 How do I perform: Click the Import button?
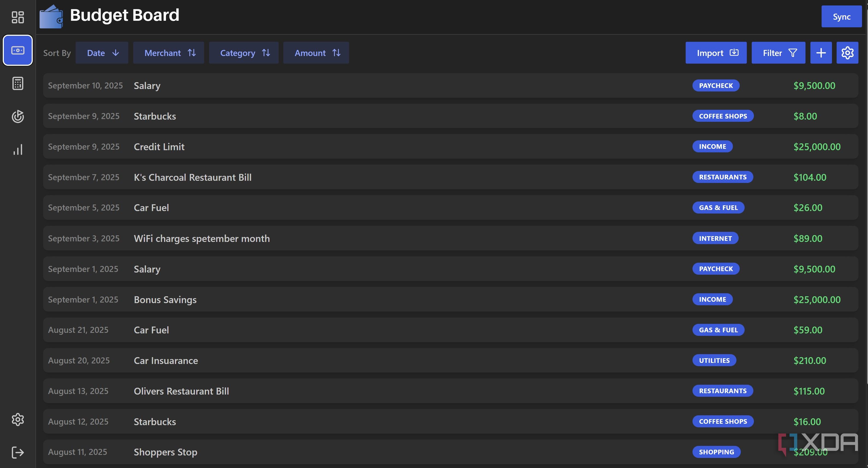click(716, 53)
